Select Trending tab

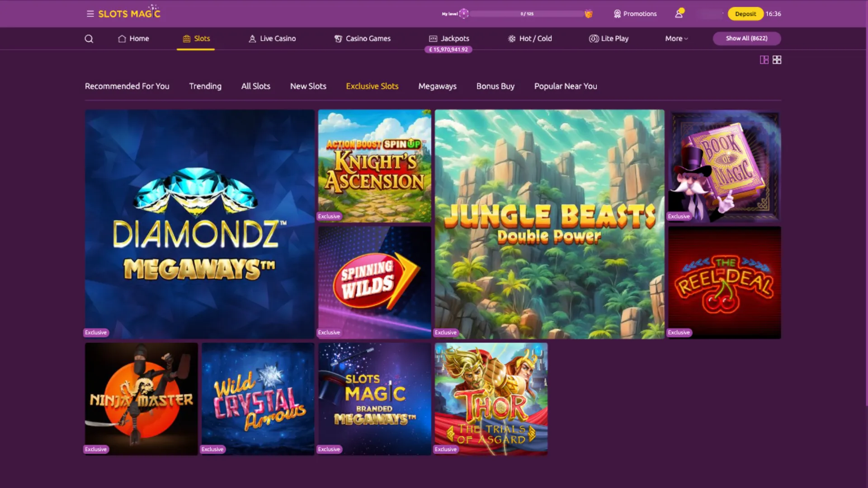coord(205,86)
